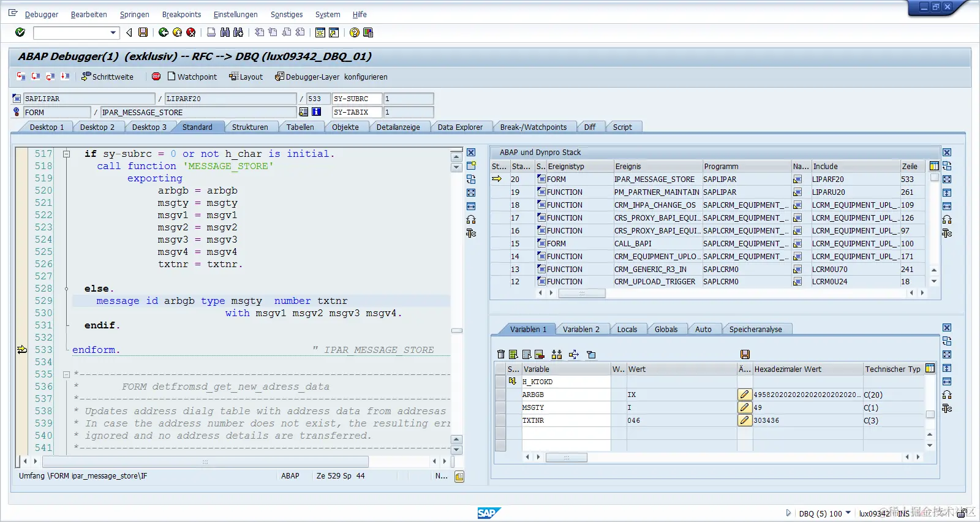Open the command field dropdown arrow
This screenshot has height=522, width=980.
113,33
